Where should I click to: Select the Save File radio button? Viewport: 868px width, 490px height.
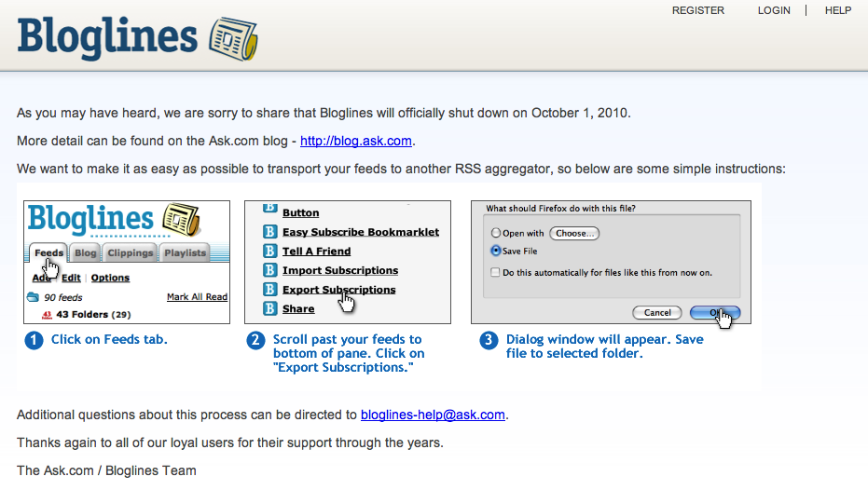pyautogui.click(x=495, y=251)
